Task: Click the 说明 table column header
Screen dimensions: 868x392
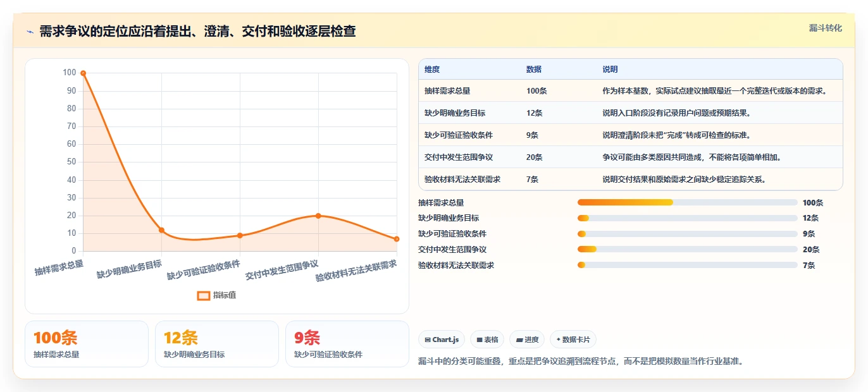Action: (x=611, y=70)
